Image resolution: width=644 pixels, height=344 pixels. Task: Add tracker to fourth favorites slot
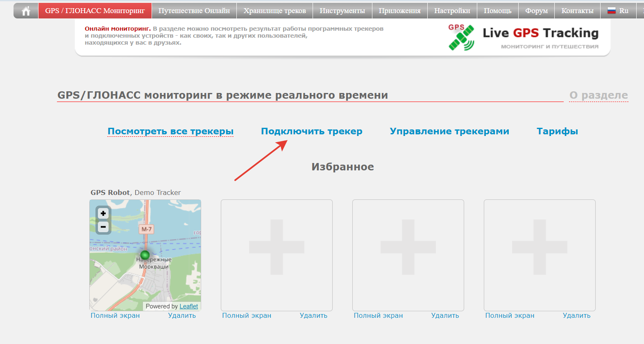click(x=540, y=247)
